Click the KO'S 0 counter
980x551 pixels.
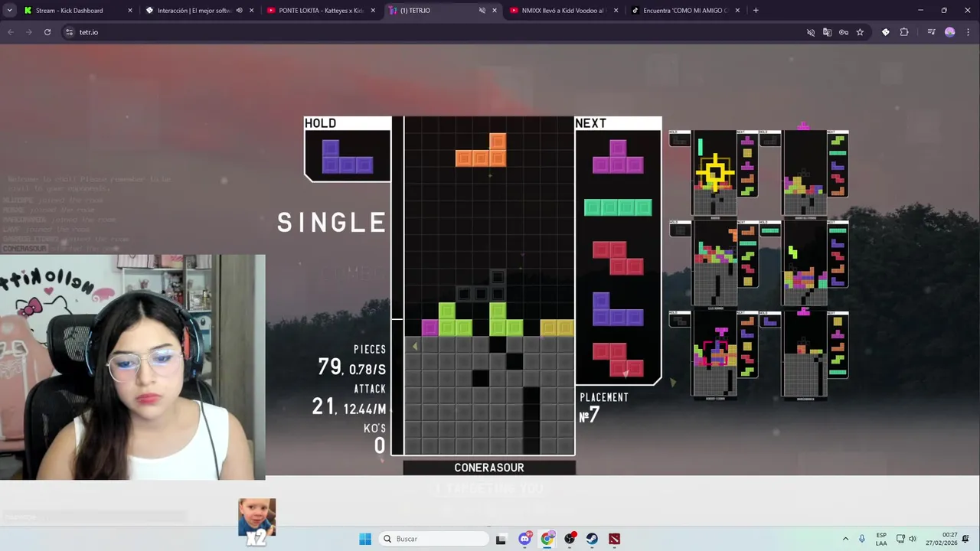(x=375, y=439)
